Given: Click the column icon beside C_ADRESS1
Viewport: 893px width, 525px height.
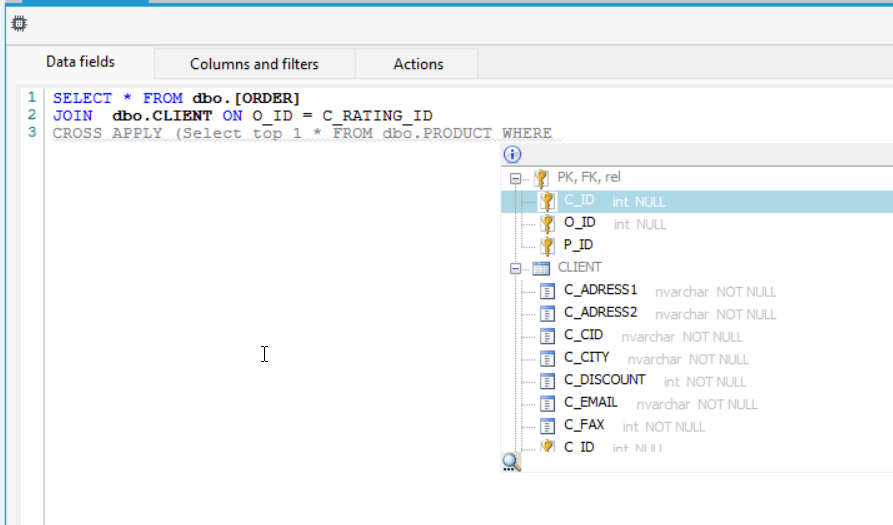Looking at the screenshot, I should click(547, 291).
